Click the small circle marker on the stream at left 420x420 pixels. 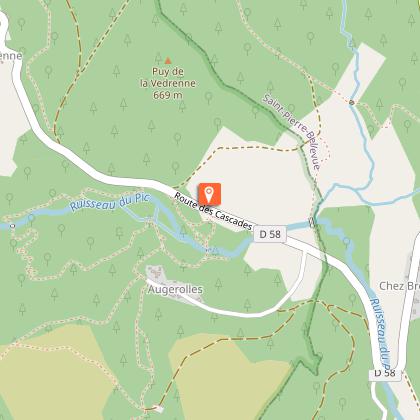[x=13, y=226]
